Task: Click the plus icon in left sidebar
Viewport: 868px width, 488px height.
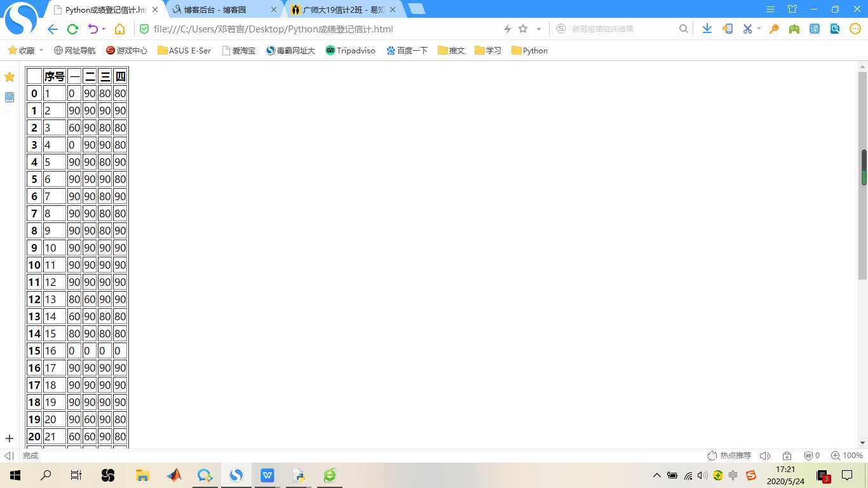Action: (x=10, y=438)
